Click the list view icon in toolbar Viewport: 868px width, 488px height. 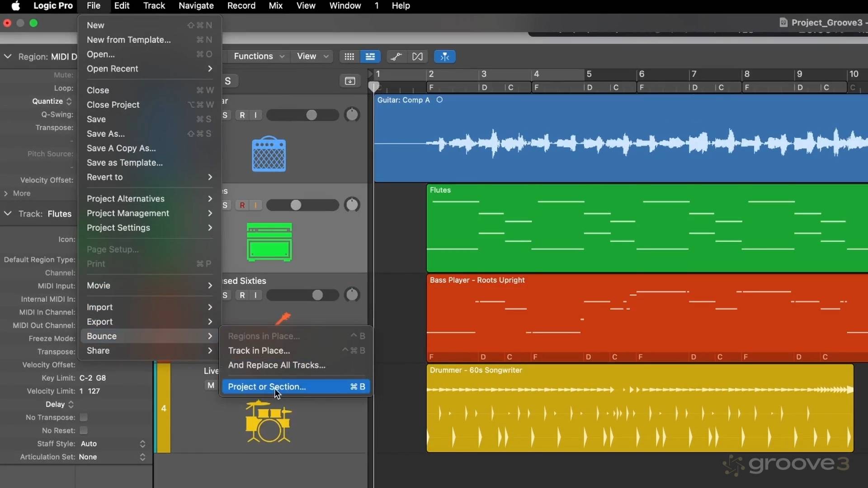[x=370, y=56]
